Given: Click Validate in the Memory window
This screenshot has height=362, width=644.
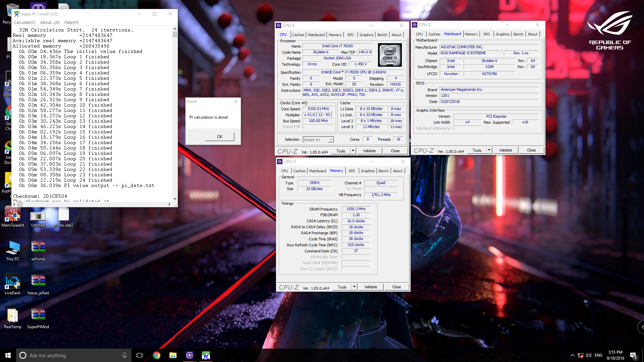Looking at the screenshot, I should coord(371,287).
